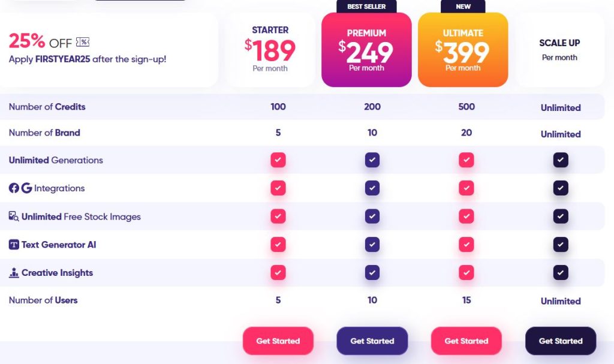
Task: Click Get Started under Ultimate plan
Action: click(466, 341)
